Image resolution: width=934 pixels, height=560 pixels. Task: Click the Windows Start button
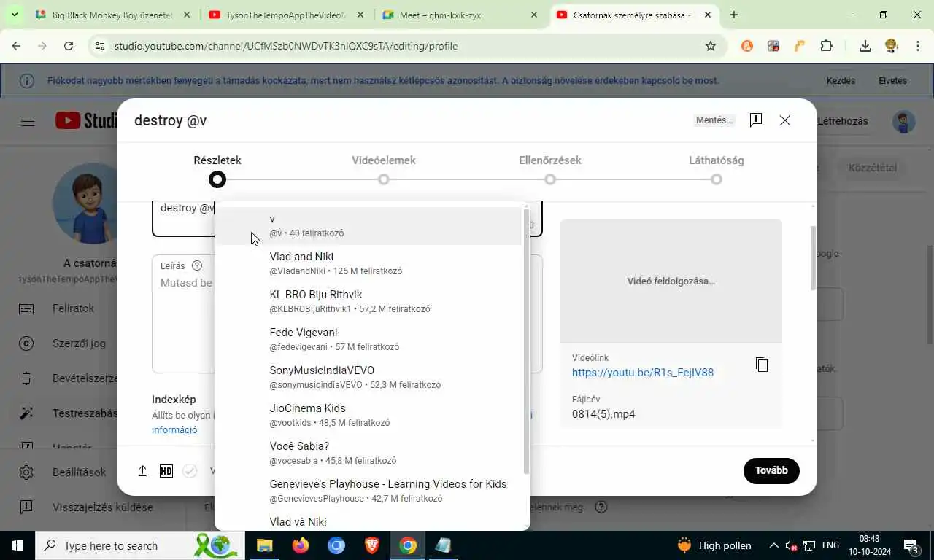(x=18, y=545)
